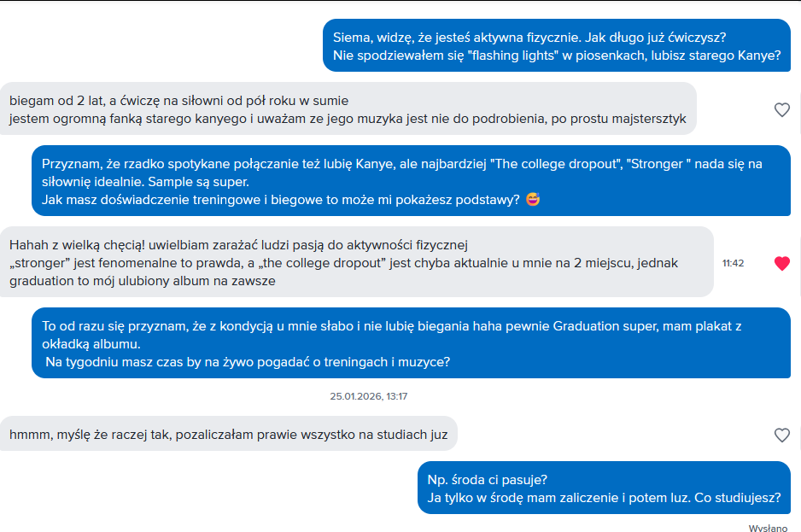The width and height of the screenshot is (801, 532).
Task: Select the "Np. środa ci pasuje?" line
Action: [x=488, y=479]
